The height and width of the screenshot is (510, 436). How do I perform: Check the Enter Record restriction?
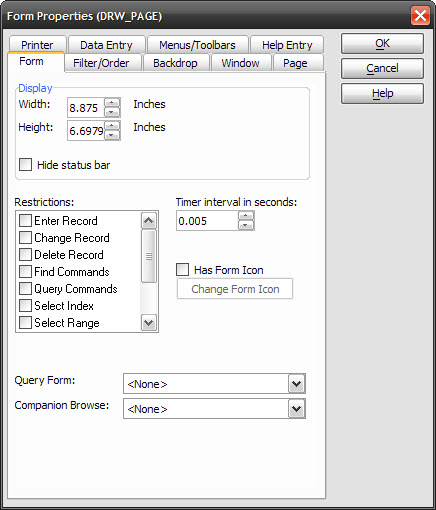(x=25, y=221)
